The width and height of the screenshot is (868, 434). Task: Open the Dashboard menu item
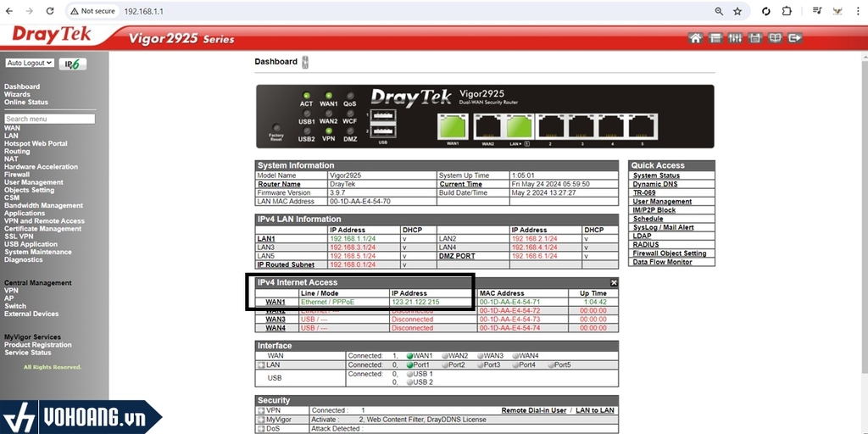22,87
